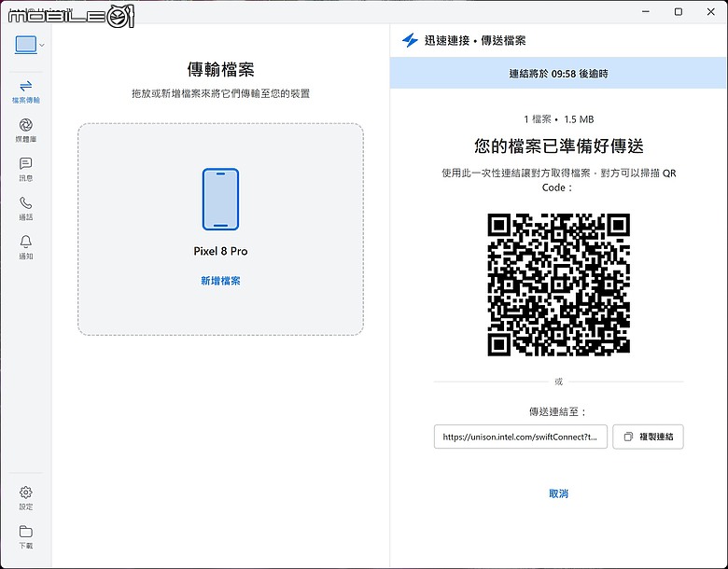Close the Intel Unison window
The width and height of the screenshot is (728, 569).
pyautogui.click(x=711, y=11)
